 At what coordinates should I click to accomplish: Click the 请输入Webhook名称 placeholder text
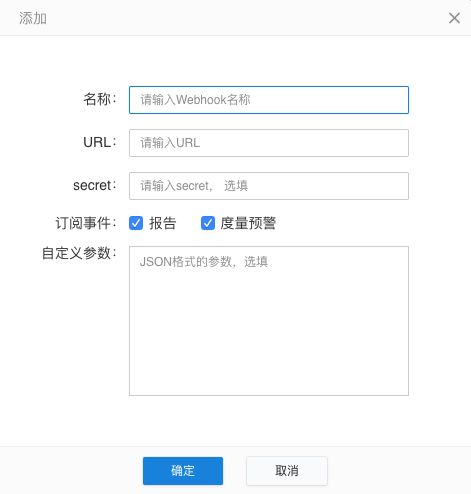pyautogui.click(x=195, y=100)
